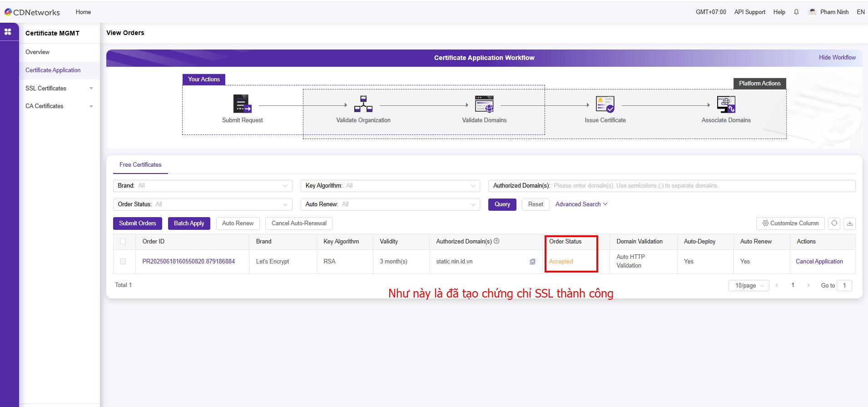Tick the checkbox for the Let's Encrypt order

click(123, 262)
